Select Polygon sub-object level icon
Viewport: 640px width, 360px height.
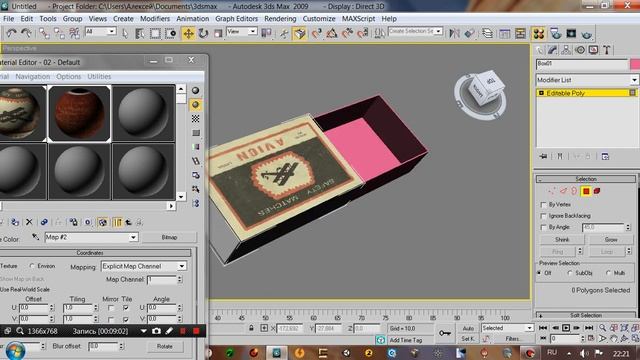(x=586, y=191)
